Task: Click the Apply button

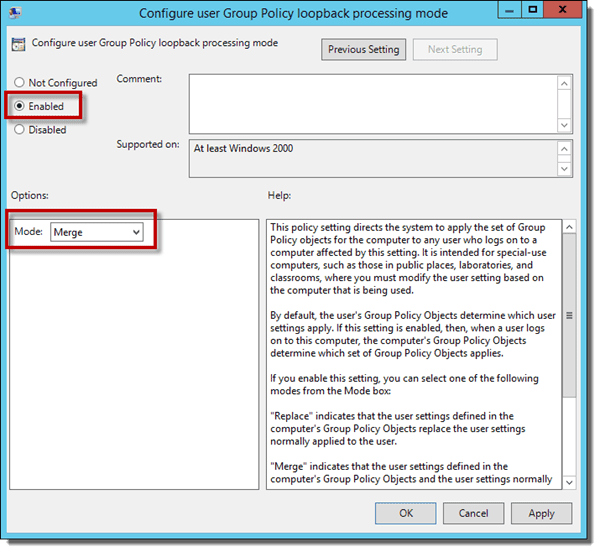Action: click(541, 513)
